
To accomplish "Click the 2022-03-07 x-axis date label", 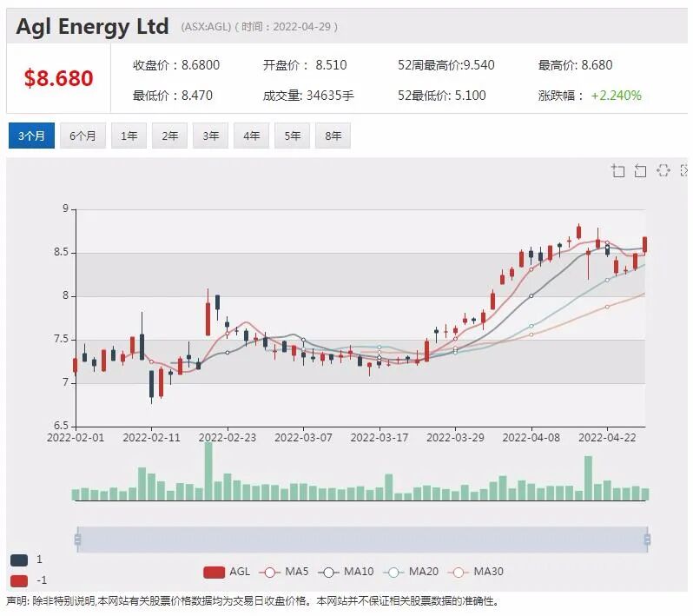I will (x=303, y=437).
